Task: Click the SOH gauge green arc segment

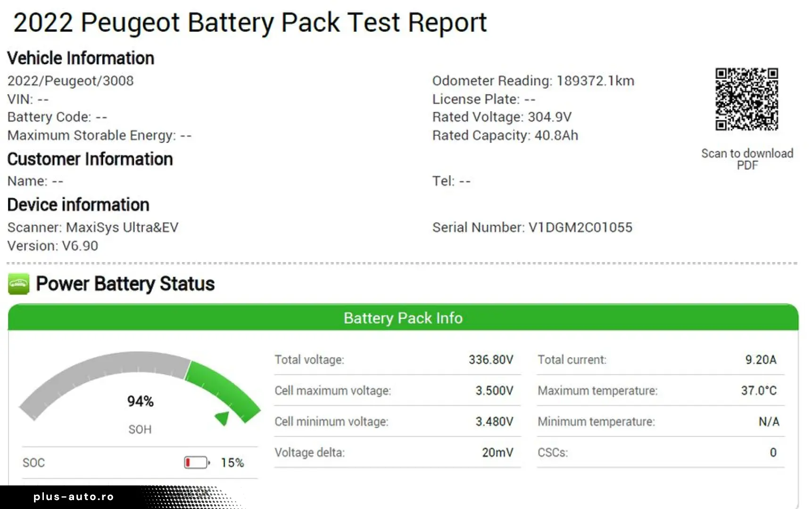Action: (x=223, y=390)
